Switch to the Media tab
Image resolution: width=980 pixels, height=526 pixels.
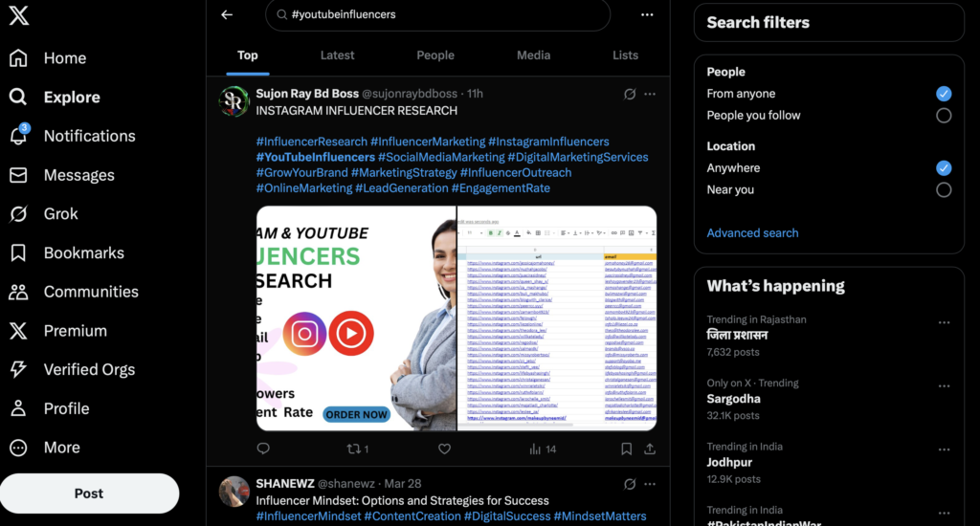533,55
